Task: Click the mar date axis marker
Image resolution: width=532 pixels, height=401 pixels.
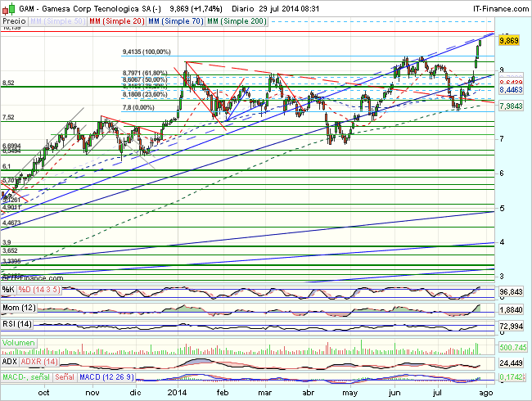Action: (x=264, y=393)
